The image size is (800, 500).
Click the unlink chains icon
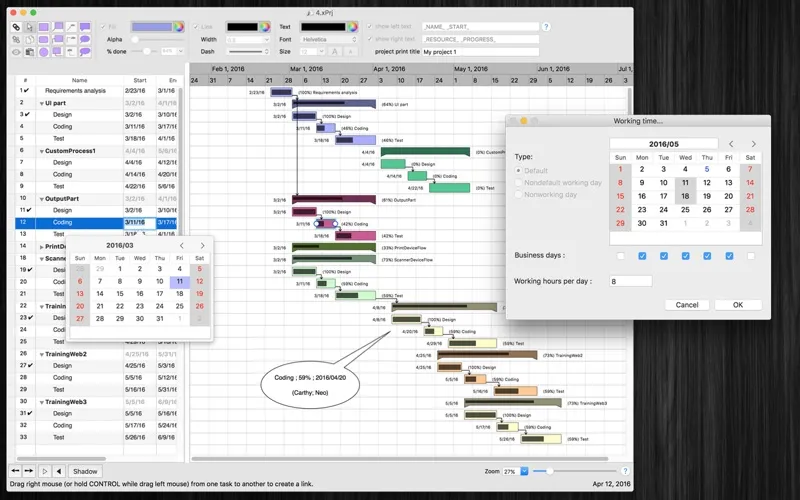pos(16,39)
